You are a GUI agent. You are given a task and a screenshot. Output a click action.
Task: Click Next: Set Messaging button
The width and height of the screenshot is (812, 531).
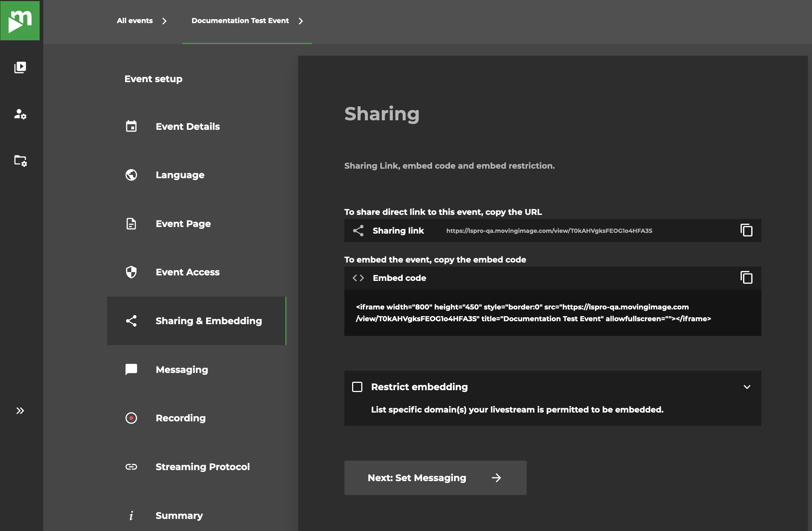435,478
